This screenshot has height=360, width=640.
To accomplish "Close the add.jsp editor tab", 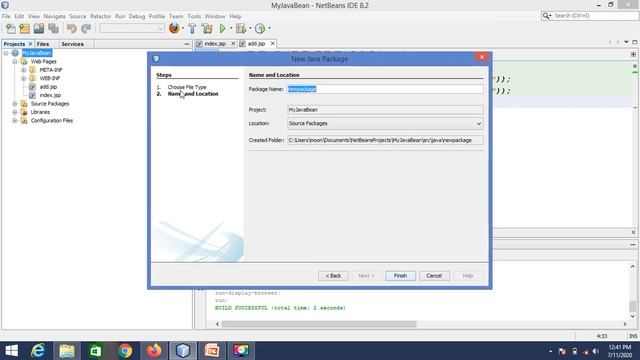I will [272, 43].
